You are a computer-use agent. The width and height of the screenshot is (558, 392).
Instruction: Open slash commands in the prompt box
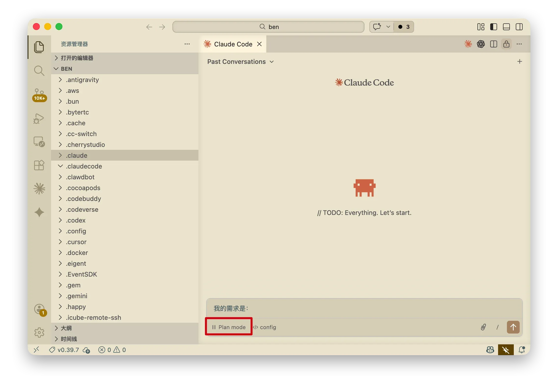pos(498,327)
